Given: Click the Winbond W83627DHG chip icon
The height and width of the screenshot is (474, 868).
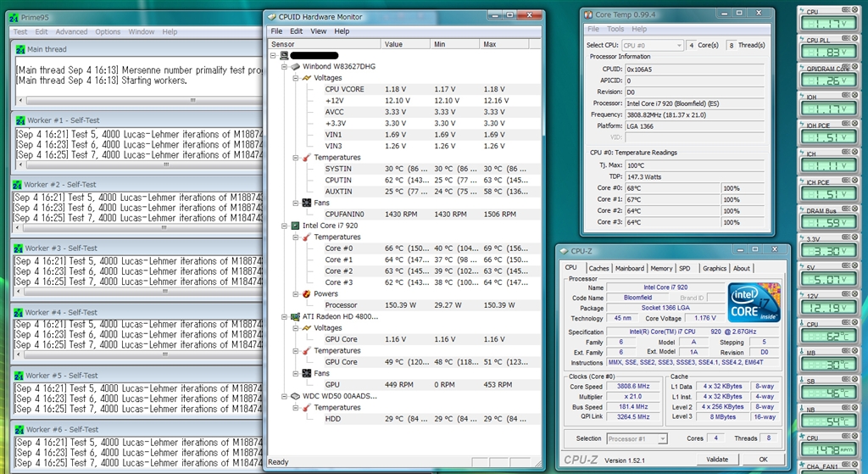Looking at the screenshot, I should coord(296,66).
